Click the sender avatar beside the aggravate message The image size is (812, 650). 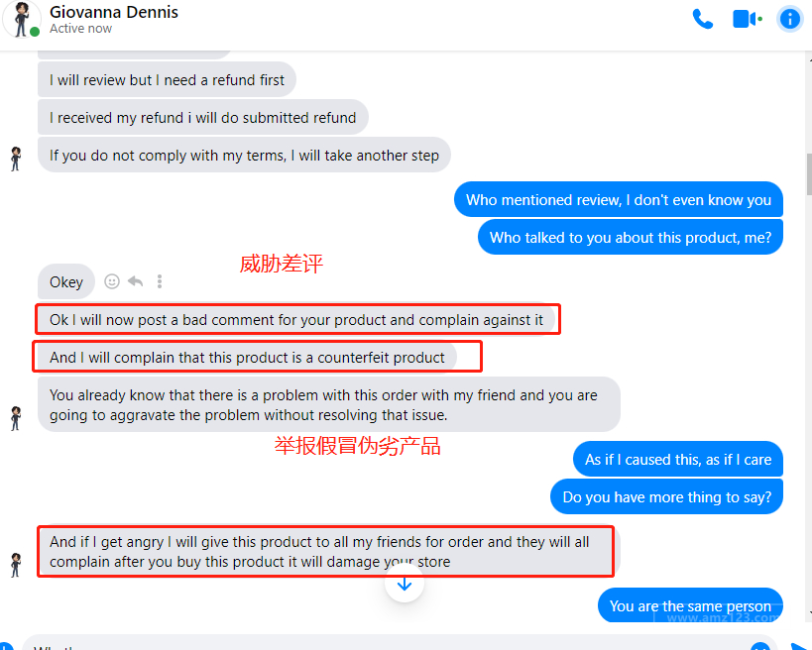(x=16, y=419)
